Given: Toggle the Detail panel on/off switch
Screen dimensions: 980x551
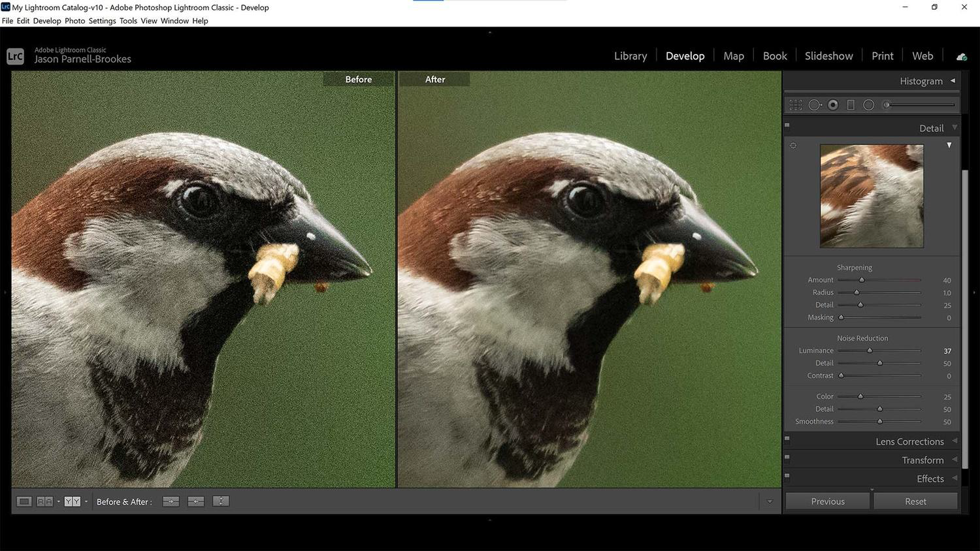Looking at the screenshot, I should click(787, 126).
